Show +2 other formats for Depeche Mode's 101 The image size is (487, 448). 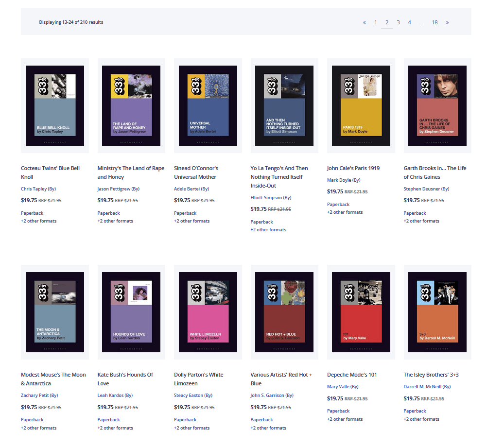click(345, 419)
